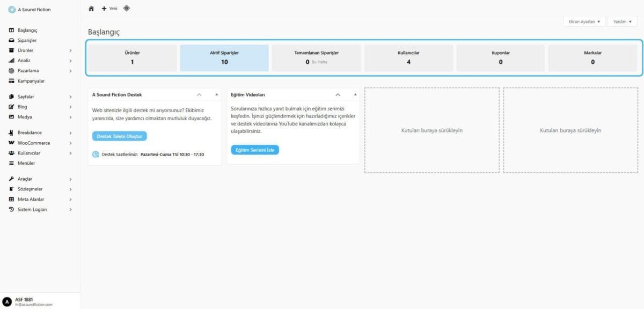Click the Siparişler inbox icon in sidebar
The width and height of the screenshot is (644, 309).
(x=12, y=40)
